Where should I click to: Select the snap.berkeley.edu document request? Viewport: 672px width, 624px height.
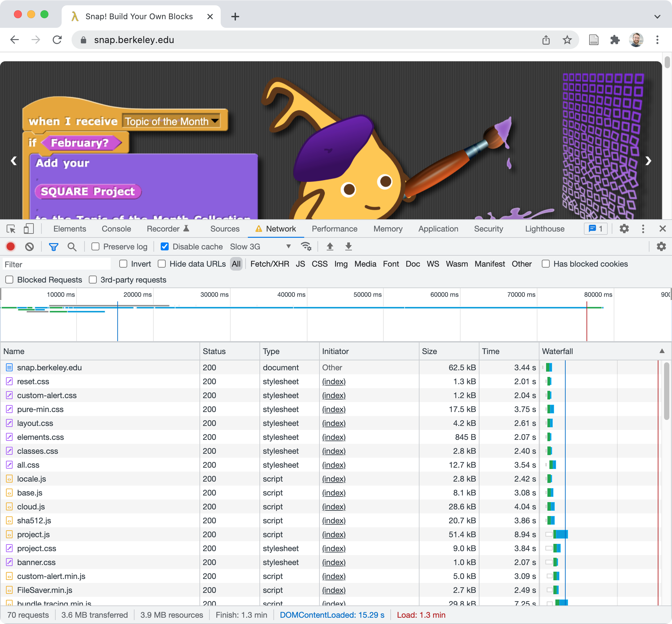point(50,367)
